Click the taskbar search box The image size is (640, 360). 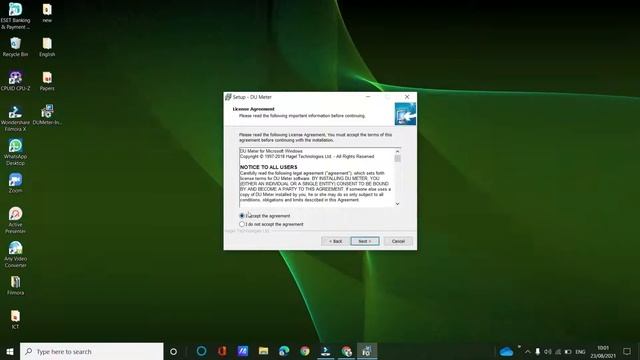point(92,351)
